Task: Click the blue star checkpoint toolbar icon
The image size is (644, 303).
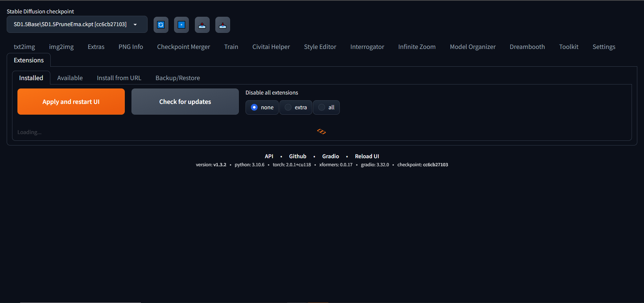Action: point(181,24)
